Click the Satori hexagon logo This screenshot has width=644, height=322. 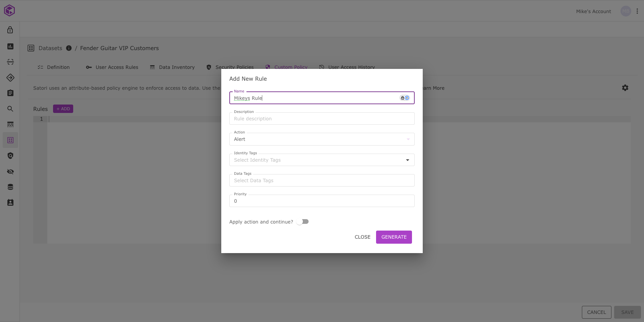click(x=9, y=10)
